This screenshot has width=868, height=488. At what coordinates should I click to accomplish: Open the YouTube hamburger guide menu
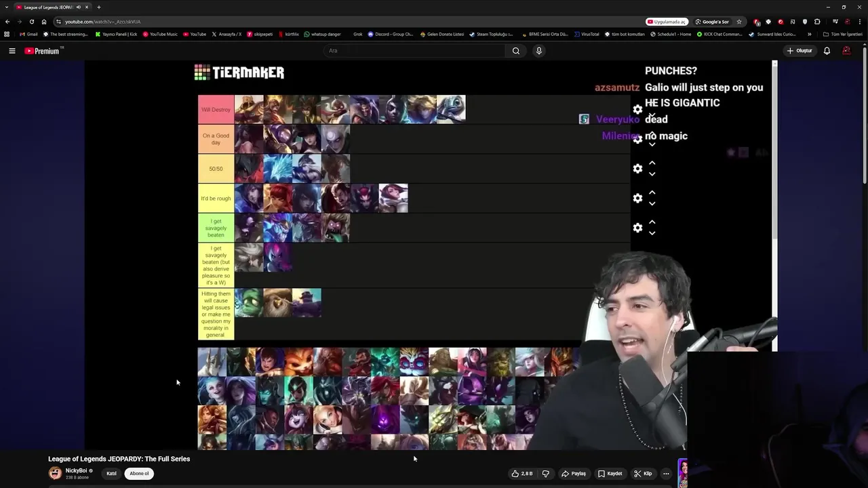[12, 51]
